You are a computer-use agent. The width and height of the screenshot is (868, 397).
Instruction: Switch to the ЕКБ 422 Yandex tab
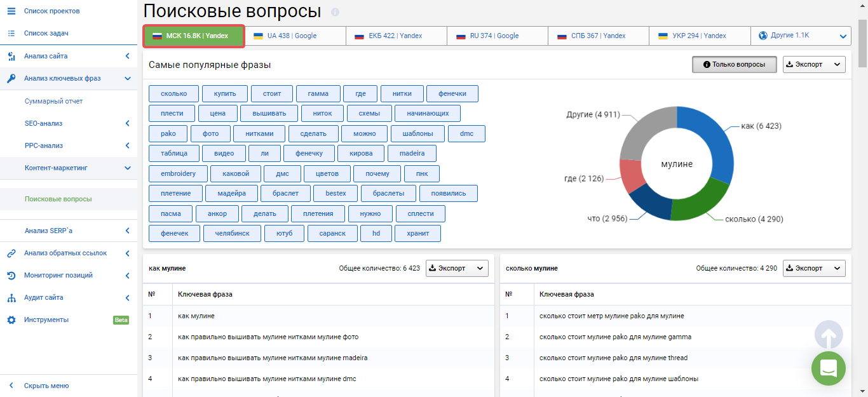coord(397,36)
